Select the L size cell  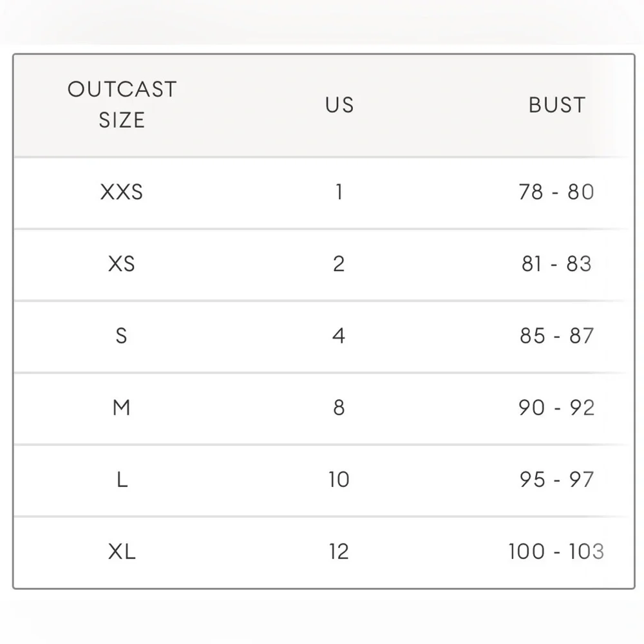(122, 479)
